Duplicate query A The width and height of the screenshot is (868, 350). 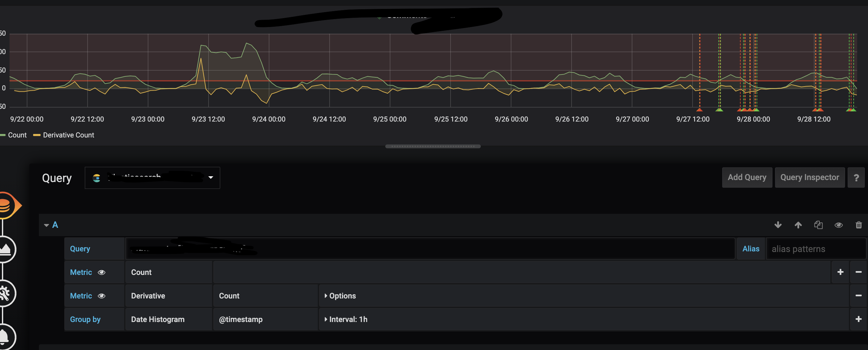[818, 225]
